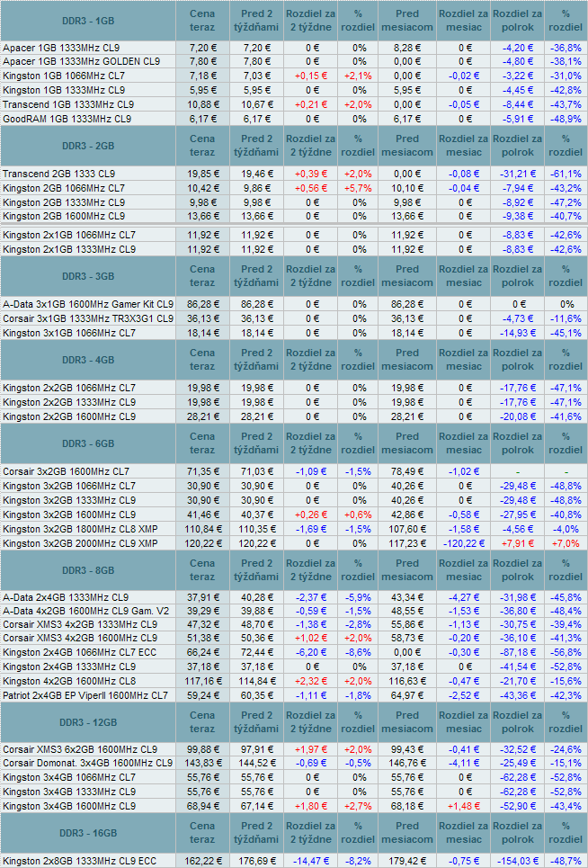Click +1,48 € monthly difference of Kingston 3x4GB 1600MHz

point(464,806)
